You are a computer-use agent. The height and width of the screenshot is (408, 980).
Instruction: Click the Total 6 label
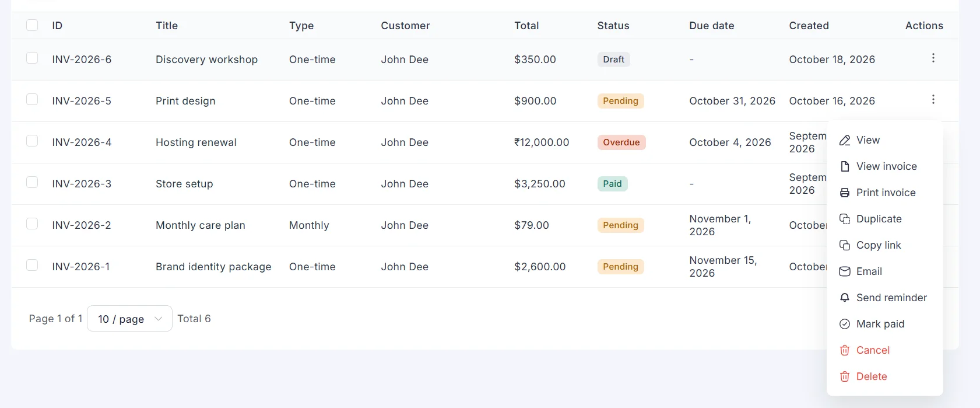point(194,319)
